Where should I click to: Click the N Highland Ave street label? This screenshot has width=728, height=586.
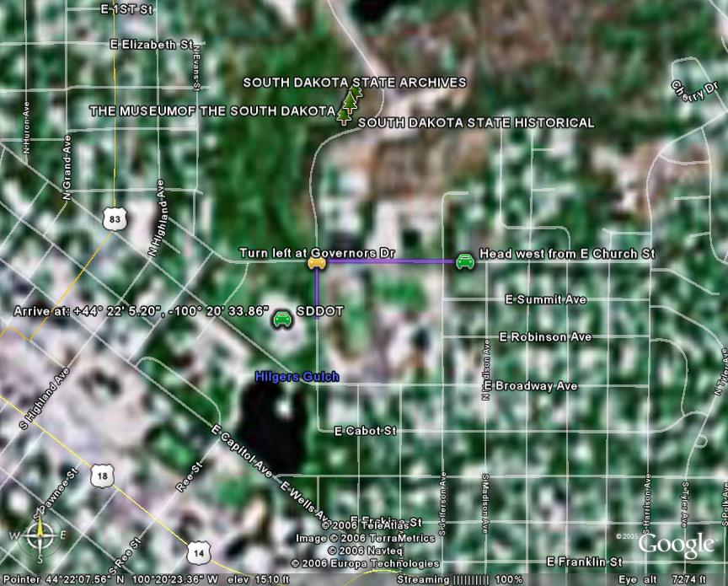pos(157,218)
